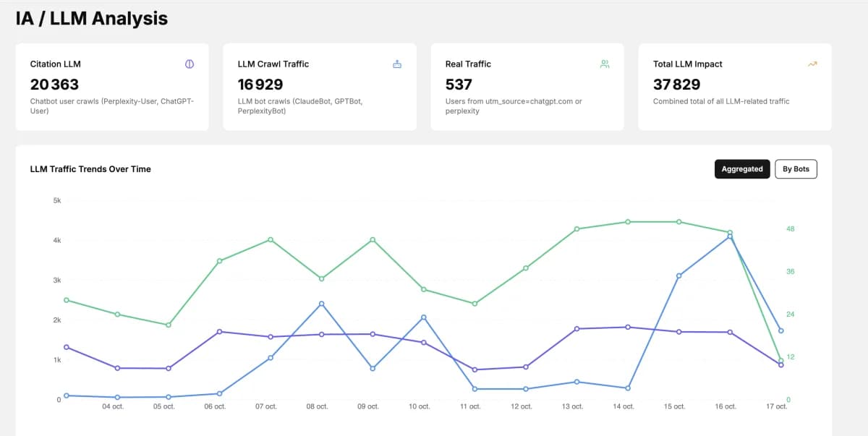868x436 pixels.
Task: Click green line point at 12 oct.
Action: (526, 268)
